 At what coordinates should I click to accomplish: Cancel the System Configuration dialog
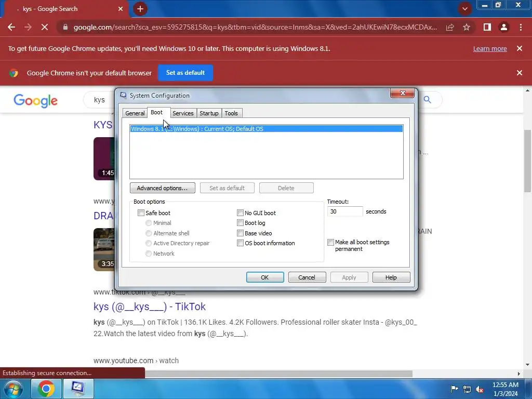click(x=307, y=277)
